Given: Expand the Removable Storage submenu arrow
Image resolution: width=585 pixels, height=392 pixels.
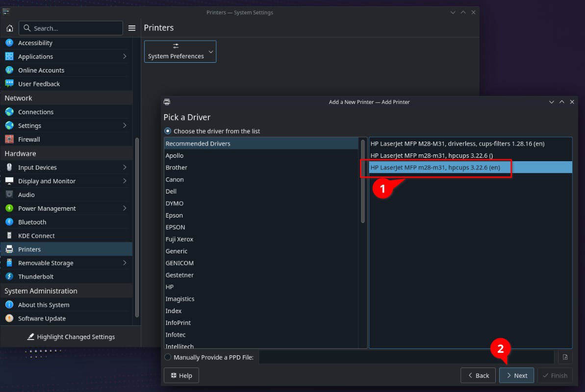Looking at the screenshot, I should 125,263.
